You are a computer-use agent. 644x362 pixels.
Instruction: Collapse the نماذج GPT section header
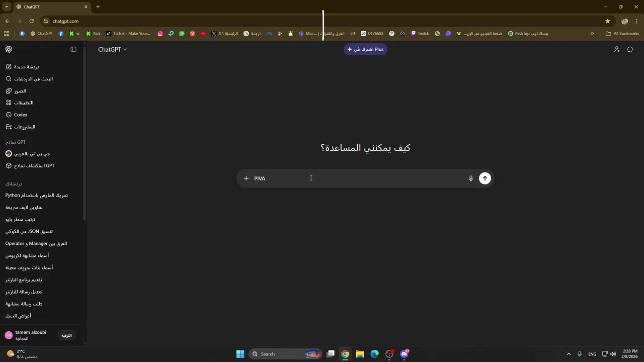(16, 142)
